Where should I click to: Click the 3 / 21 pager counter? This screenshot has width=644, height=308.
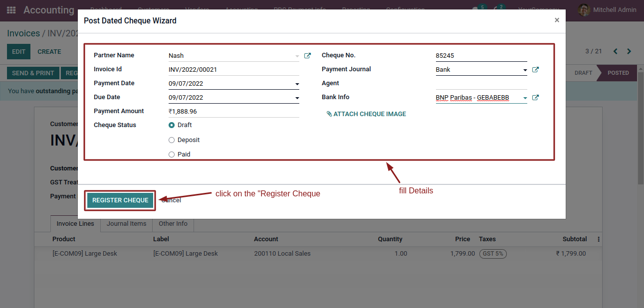tap(594, 51)
